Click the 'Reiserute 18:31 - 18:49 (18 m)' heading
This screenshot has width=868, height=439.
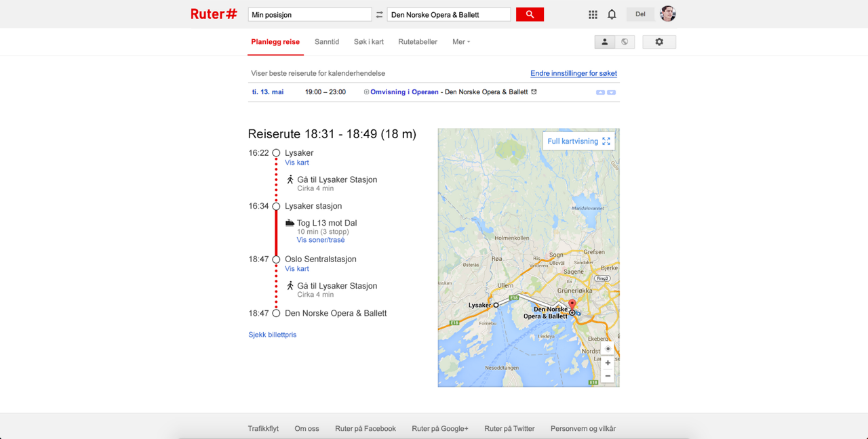[x=332, y=134]
